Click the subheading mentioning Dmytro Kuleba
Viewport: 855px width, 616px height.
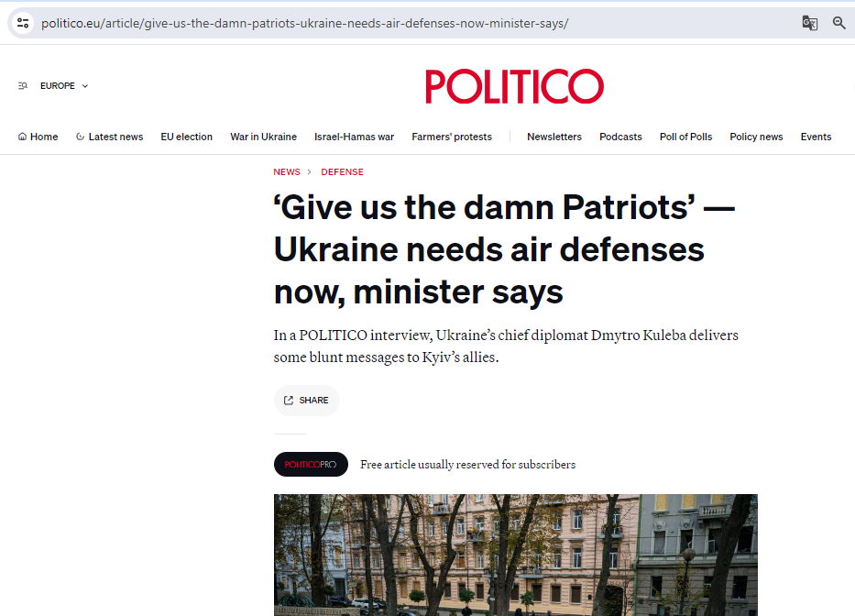(x=506, y=346)
